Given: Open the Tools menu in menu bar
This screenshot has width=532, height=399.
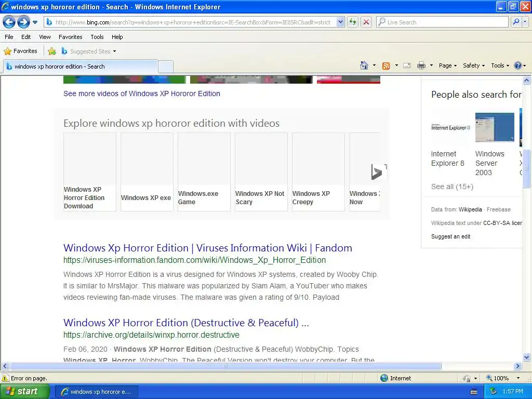Looking at the screenshot, I should click(x=97, y=37).
